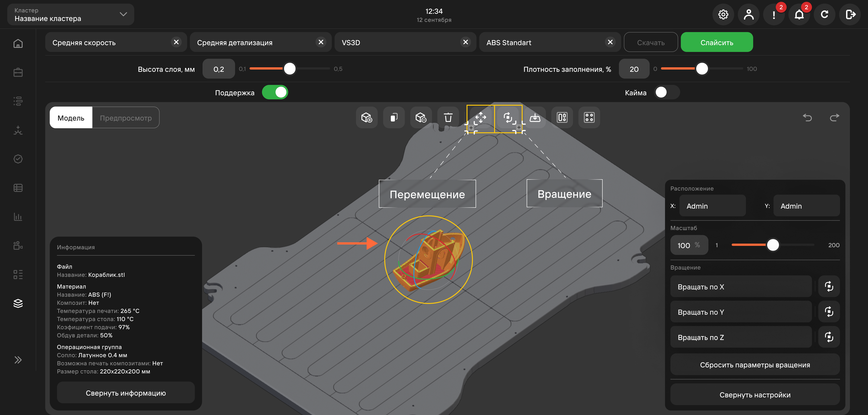Open the Кластер name dropdown
Image resolution: width=868 pixels, height=415 pixels.
(71, 14)
